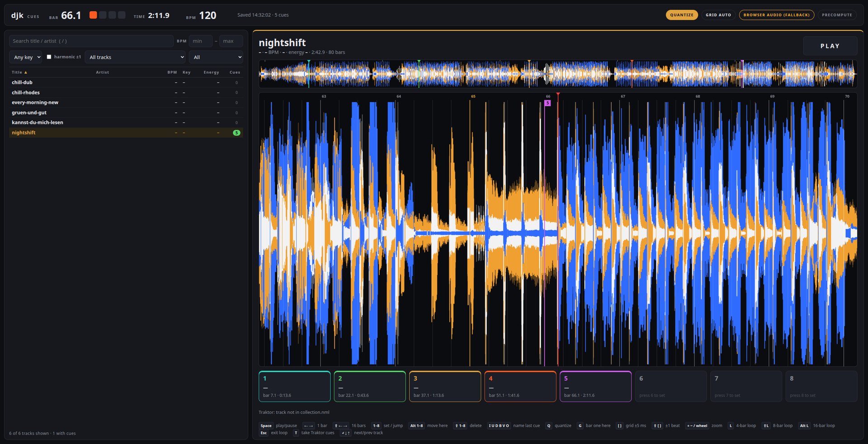This screenshot has height=444, width=868.
Task: Click the green 5 cues badge on nightshift
Action: 236,133
